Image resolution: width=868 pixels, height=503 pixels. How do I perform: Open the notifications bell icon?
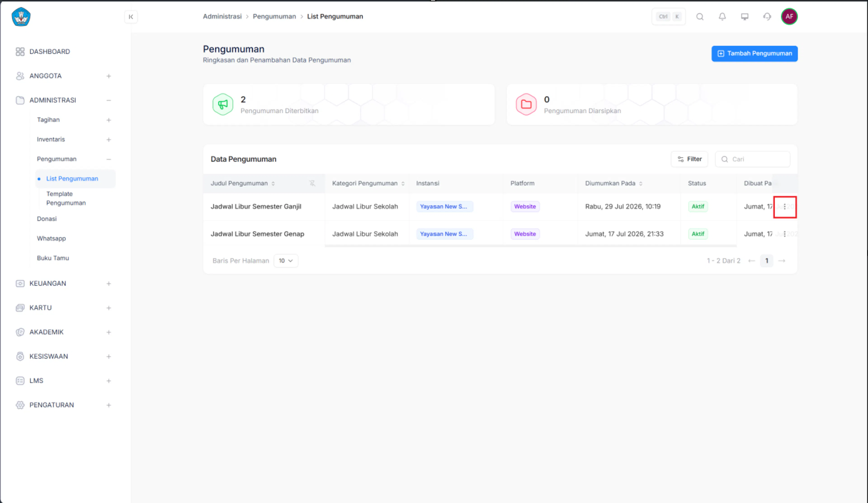pyautogui.click(x=722, y=17)
